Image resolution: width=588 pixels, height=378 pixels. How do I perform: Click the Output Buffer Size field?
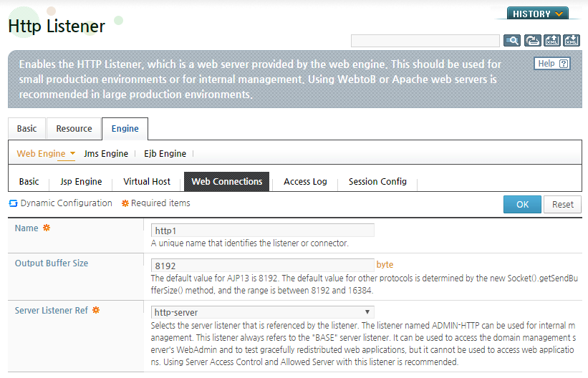click(263, 266)
